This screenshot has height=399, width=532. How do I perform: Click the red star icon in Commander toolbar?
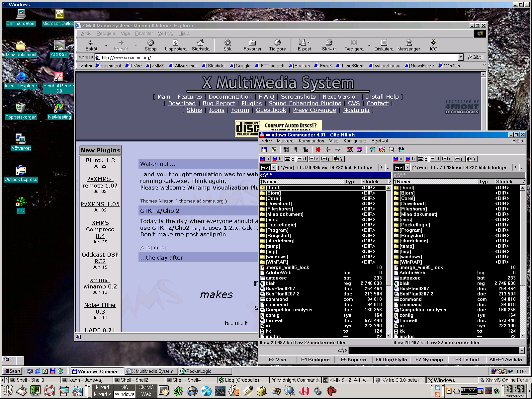[x=318, y=150]
